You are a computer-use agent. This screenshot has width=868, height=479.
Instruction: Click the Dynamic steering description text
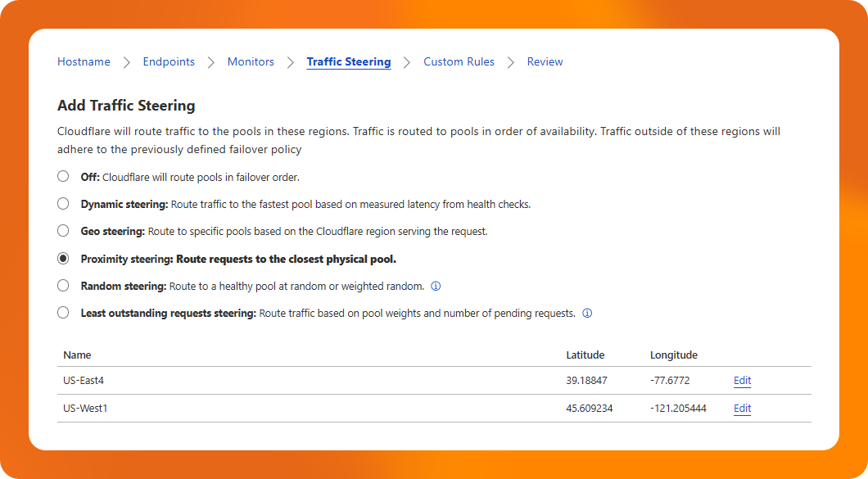[350, 205]
